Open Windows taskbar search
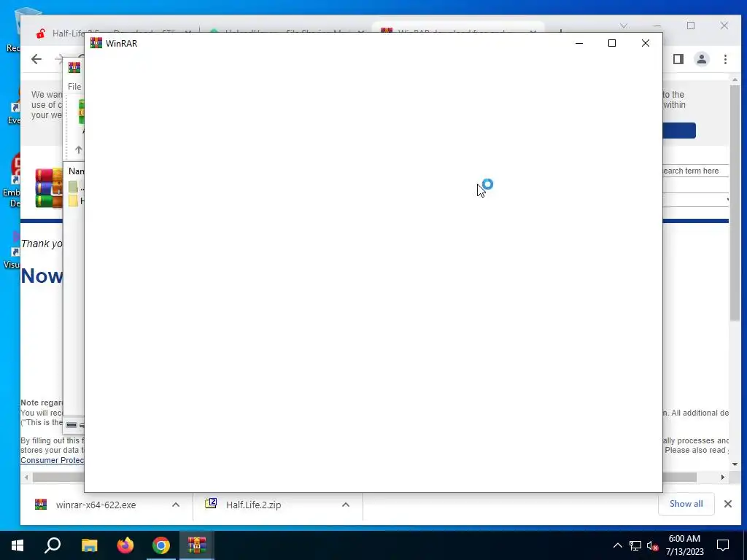The width and height of the screenshot is (747, 560). pos(53,545)
